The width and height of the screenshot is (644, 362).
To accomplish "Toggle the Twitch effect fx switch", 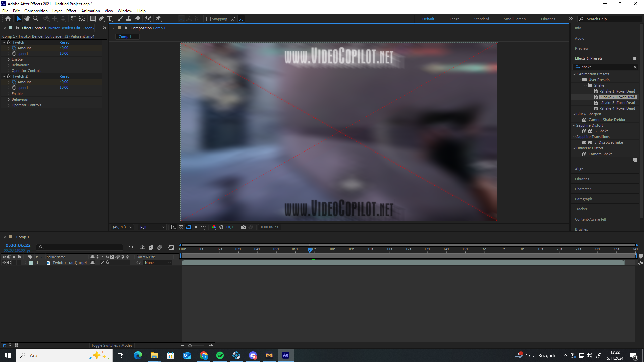I will (9, 43).
